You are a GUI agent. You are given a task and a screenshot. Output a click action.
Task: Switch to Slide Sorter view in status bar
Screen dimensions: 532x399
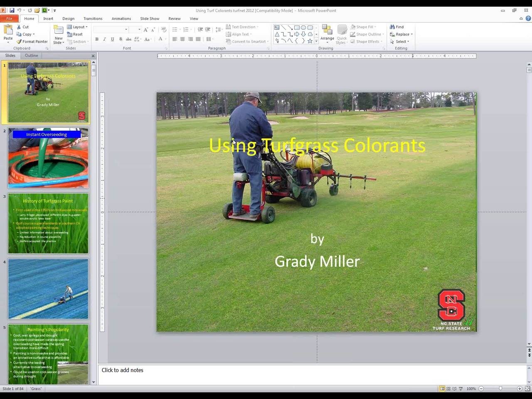448,389
